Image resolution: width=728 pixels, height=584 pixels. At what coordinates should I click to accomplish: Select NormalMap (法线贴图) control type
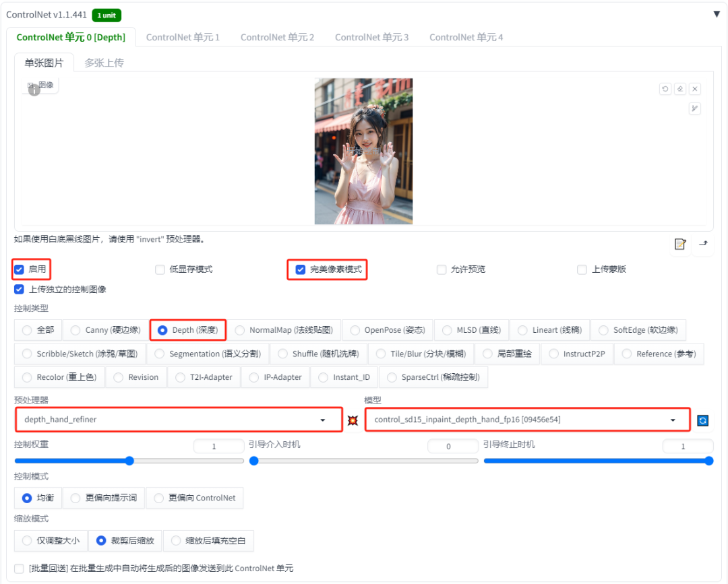pos(284,330)
